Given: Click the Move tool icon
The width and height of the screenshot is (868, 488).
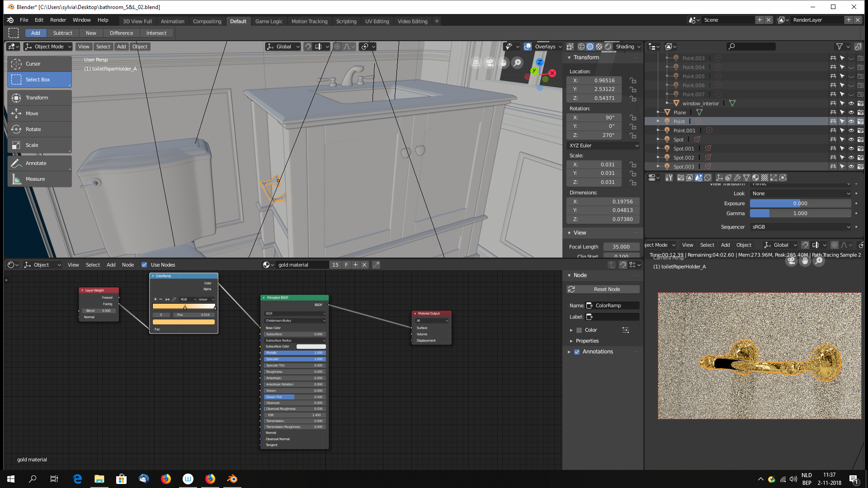Looking at the screenshot, I should pos(16,113).
